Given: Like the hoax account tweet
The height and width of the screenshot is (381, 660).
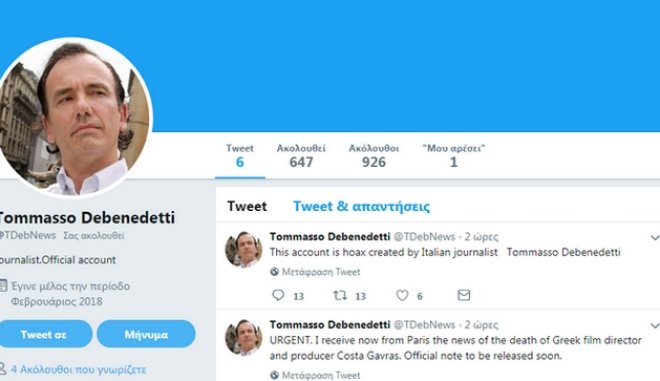Looking at the screenshot, I should coord(402,295).
